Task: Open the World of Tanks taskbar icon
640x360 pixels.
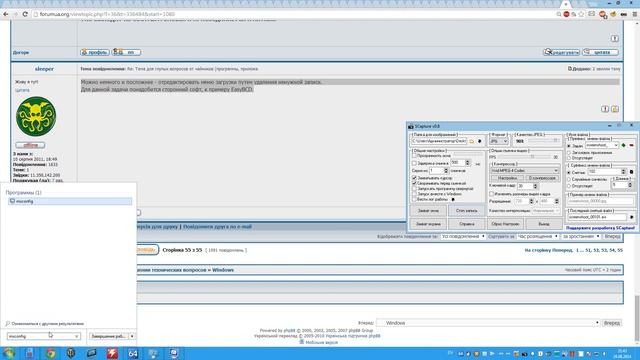Action: click(x=71, y=353)
